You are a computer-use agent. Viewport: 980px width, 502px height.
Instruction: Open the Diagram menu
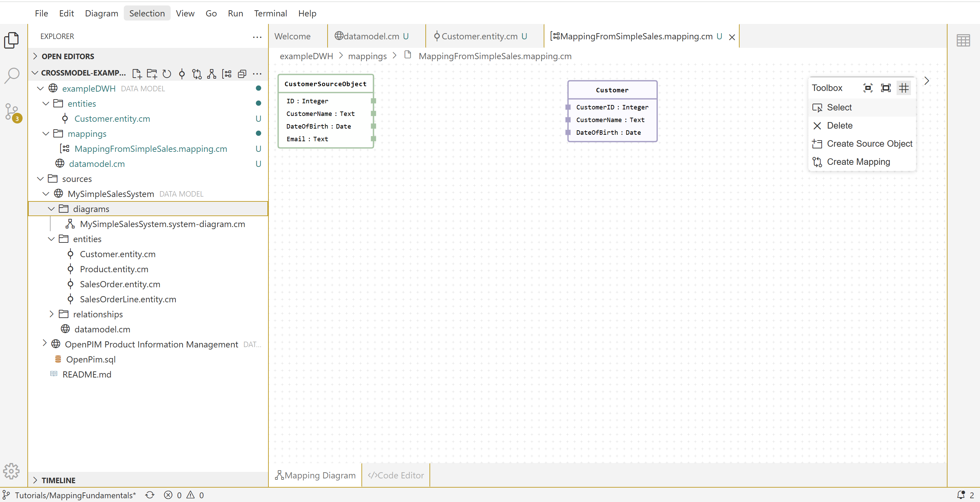pyautogui.click(x=101, y=13)
